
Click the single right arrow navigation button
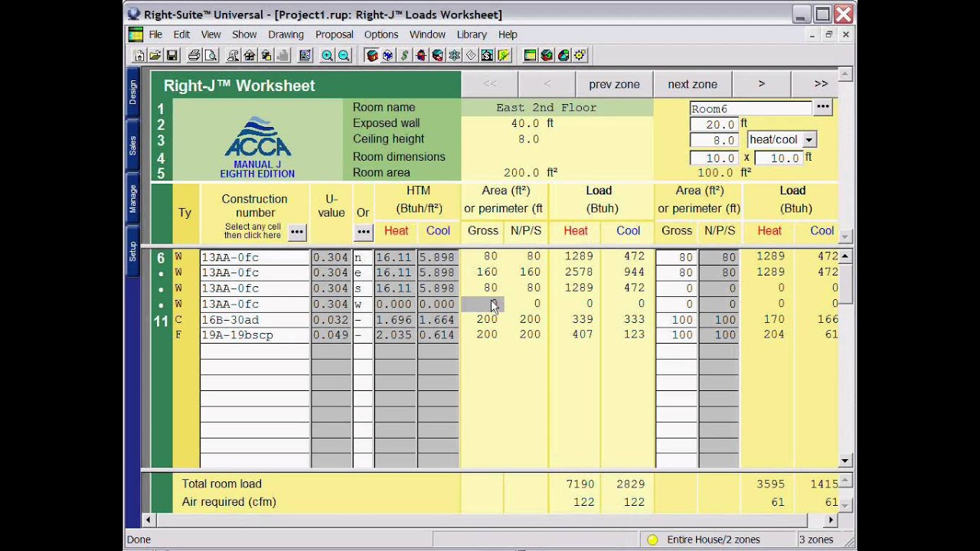(762, 84)
